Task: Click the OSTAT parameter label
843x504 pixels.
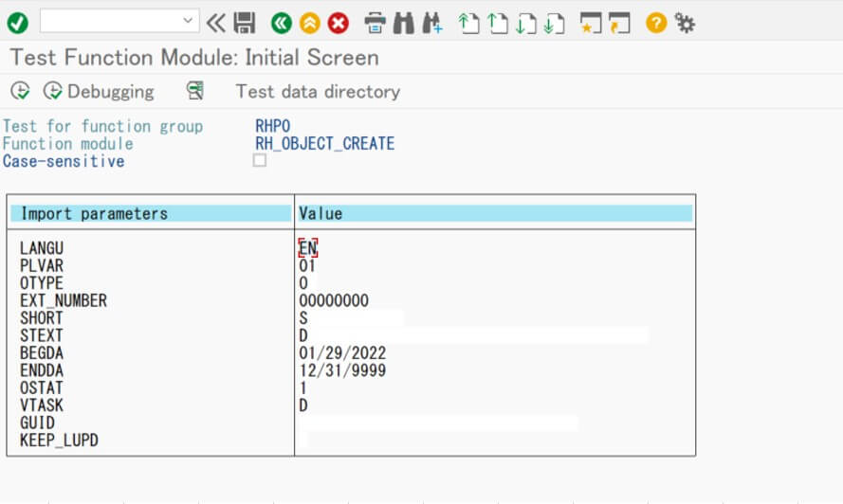Action: 42,387
